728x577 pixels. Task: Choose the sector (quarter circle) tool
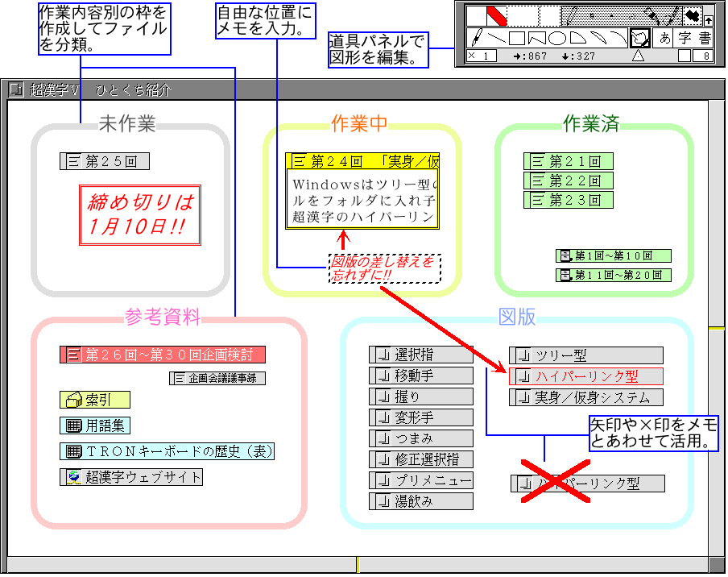[577, 38]
